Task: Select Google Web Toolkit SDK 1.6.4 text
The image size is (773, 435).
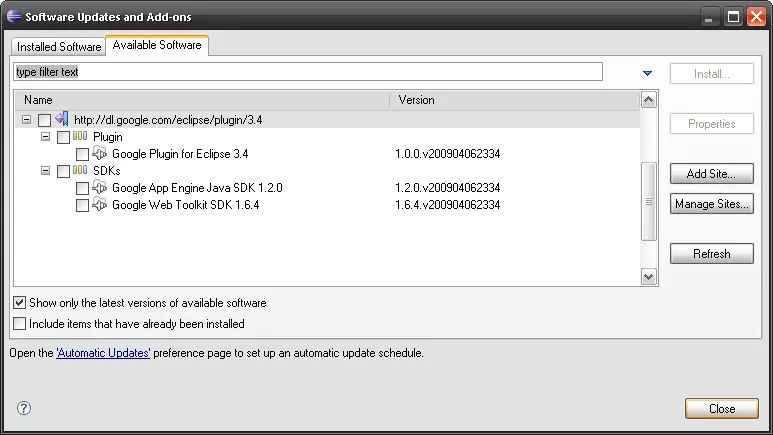Action: pyautogui.click(x=185, y=204)
